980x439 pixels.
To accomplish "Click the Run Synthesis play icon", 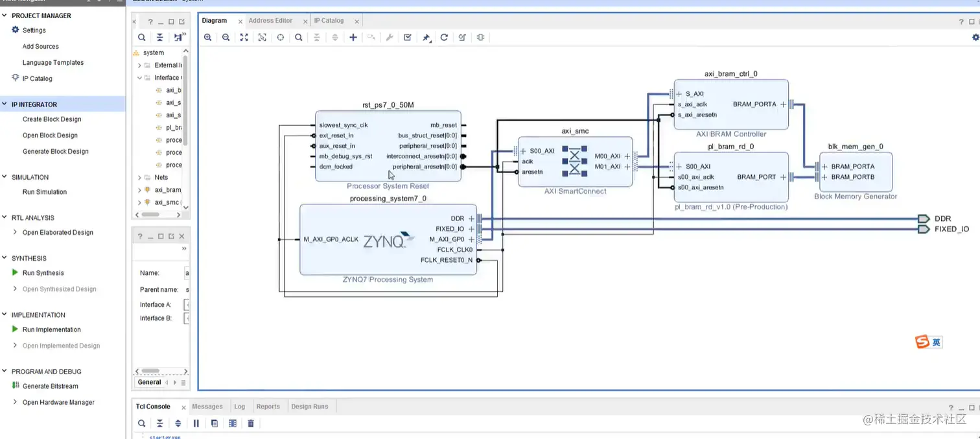I will (x=16, y=272).
